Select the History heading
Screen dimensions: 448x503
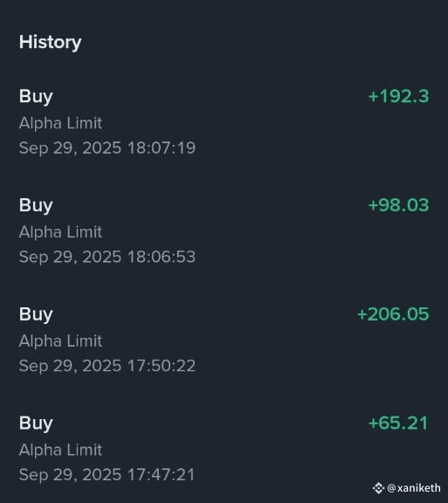click(x=50, y=42)
